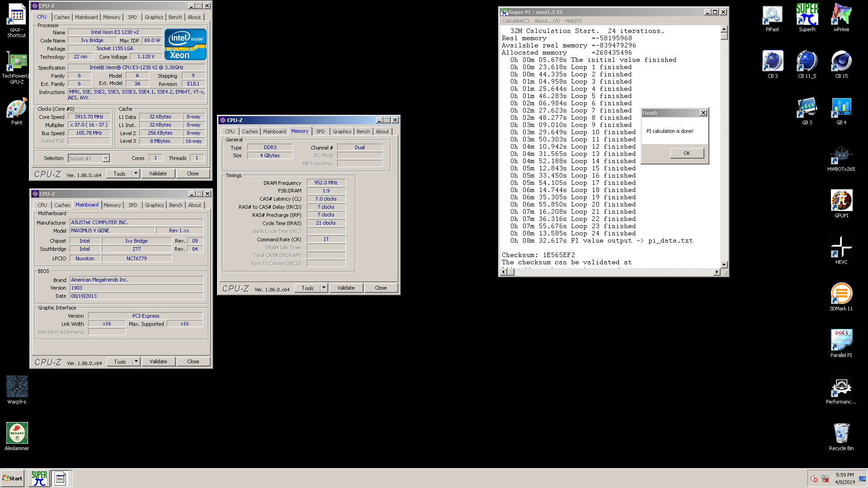Viewport: 868px width, 488px height.
Task: Open Help menu in Super PI
Action: tap(573, 21)
